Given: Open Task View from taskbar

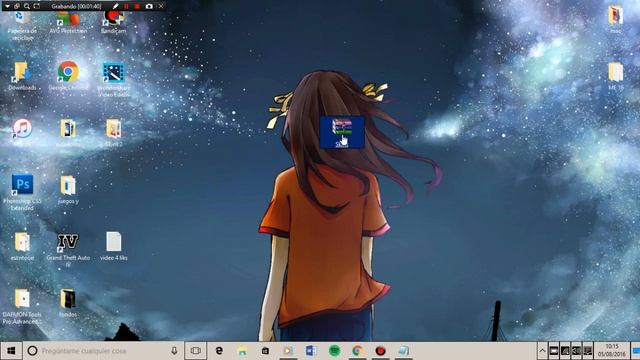Looking at the screenshot, I should tap(196, 351).
